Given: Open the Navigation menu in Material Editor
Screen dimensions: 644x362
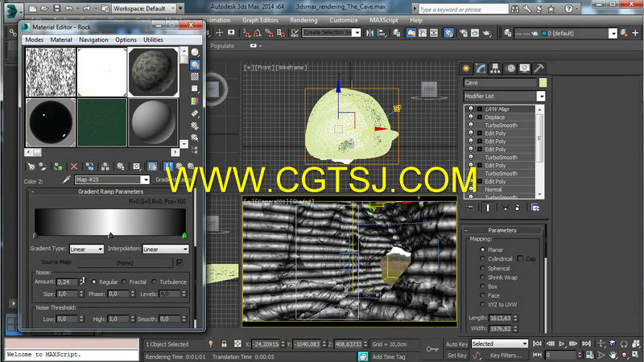Looking at the screenshot, I should pyautogui.click(x=93, y=39).
